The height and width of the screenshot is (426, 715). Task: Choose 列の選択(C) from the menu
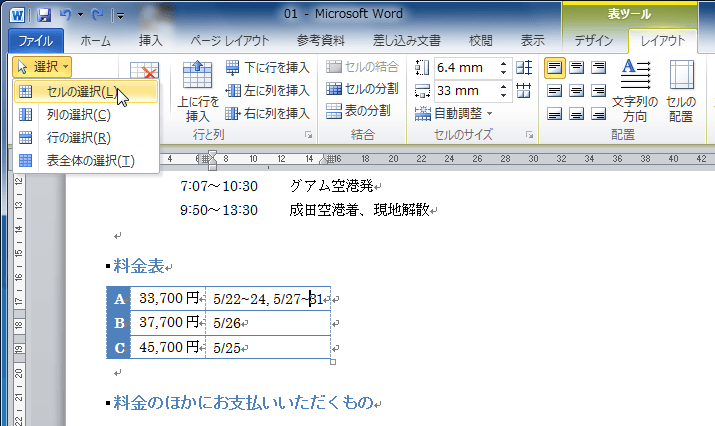[x=86, y=114]
